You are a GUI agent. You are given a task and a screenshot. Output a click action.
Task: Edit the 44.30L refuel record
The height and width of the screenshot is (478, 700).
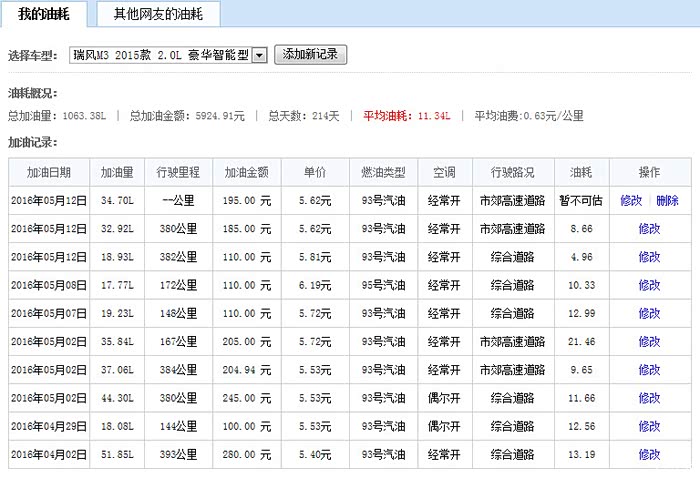[649, 398]
